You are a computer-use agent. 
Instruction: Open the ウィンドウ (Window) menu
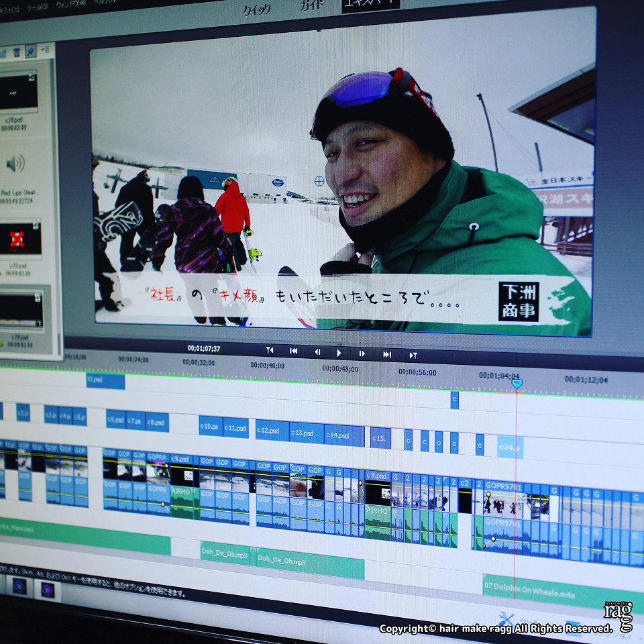coord(71,4)
